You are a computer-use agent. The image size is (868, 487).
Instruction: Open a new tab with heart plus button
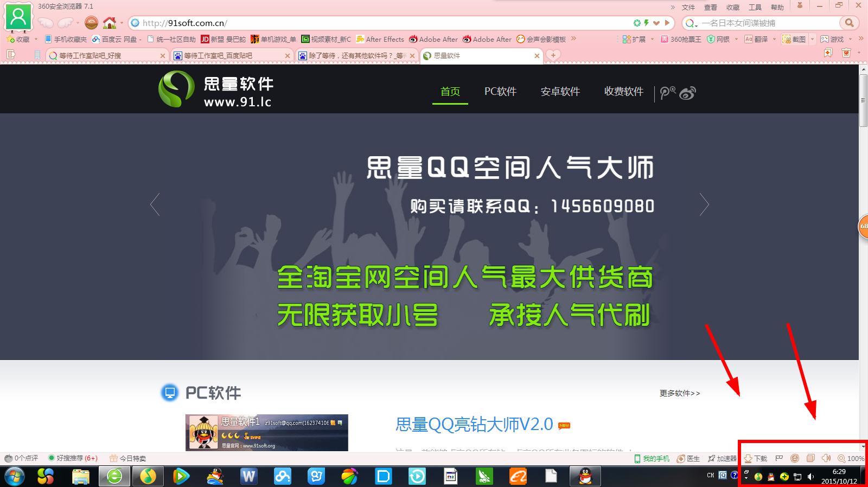pos(553,55)
